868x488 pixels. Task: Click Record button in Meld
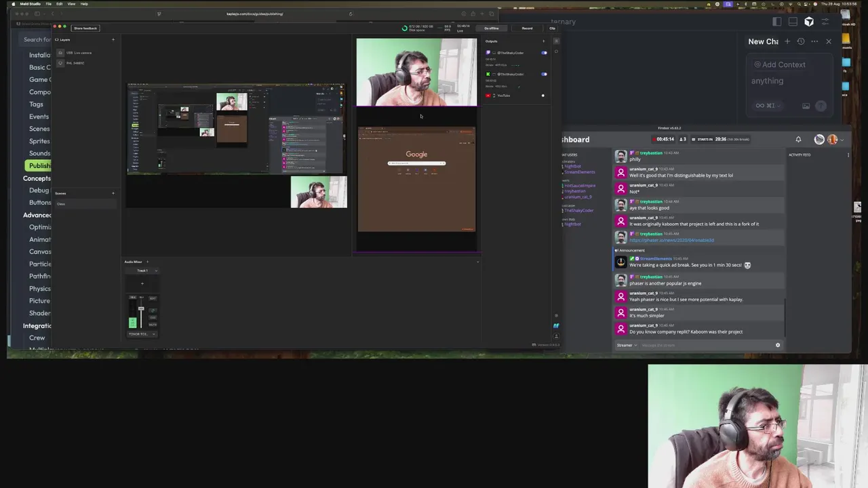click(527, 28)
